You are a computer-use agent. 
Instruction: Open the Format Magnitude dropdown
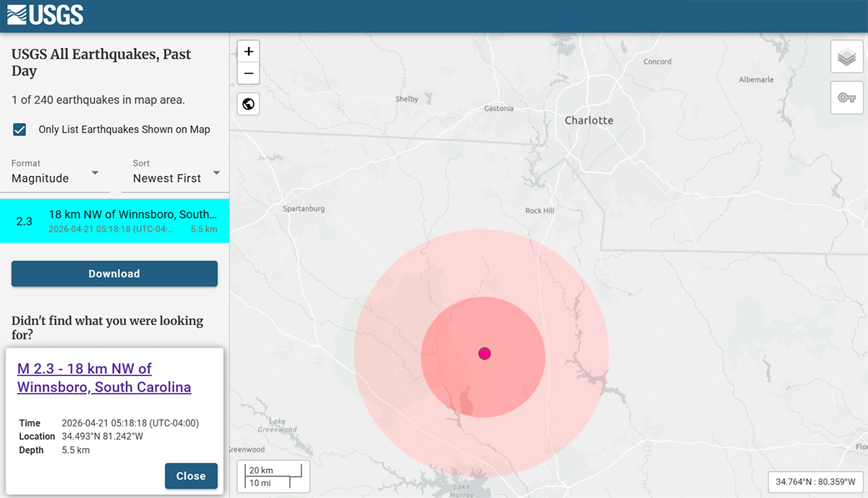pos(56,178)
